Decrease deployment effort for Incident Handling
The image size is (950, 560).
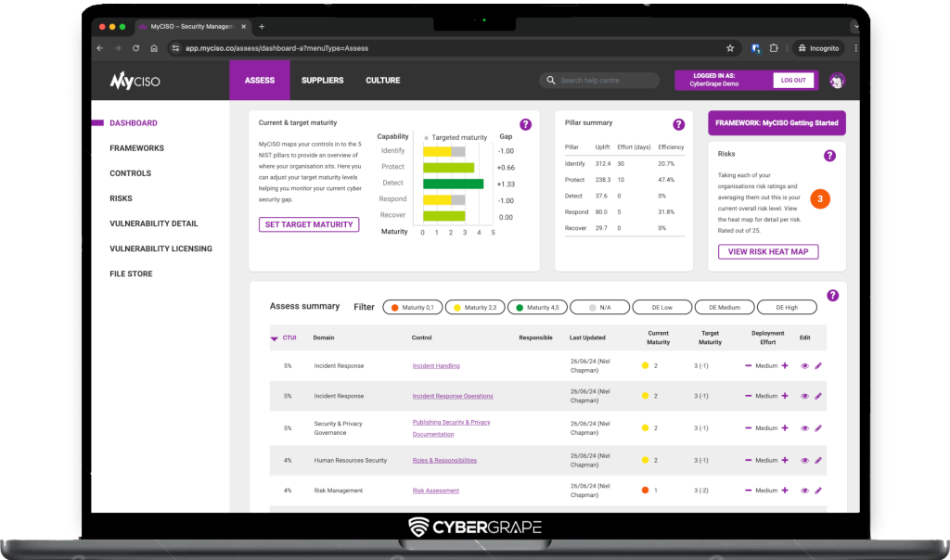point(748,366)
